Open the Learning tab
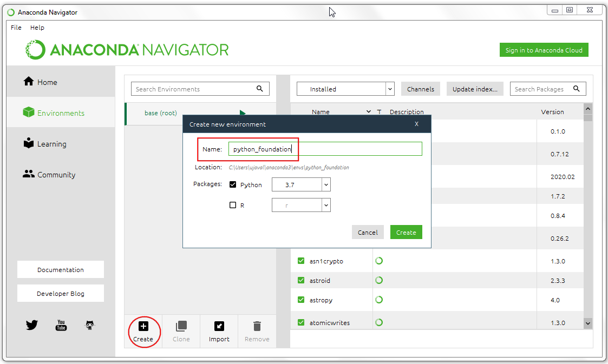608x364 pixels. [61, 144]
